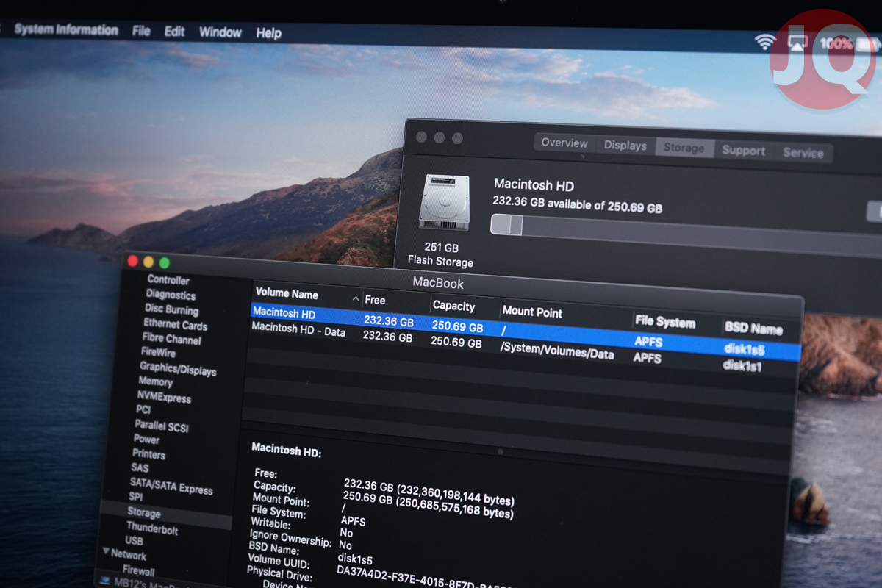Select Fibre Channel in the sidebar
882x588 pixels.
point(171,339)
